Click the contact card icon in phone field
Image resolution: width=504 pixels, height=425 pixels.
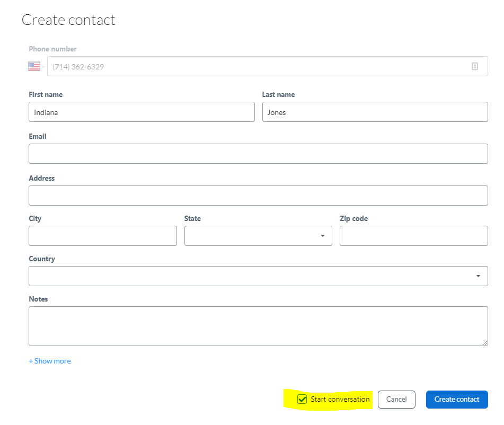click(475, 66)
